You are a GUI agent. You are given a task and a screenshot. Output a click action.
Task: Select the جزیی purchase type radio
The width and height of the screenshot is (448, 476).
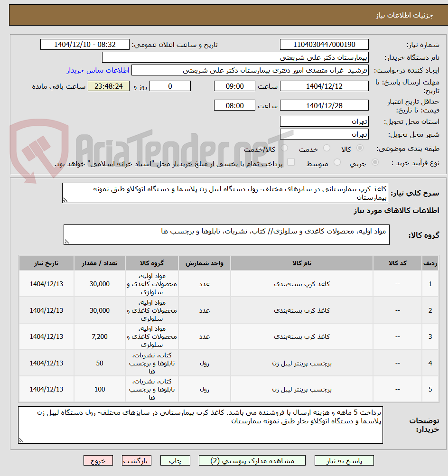[375, 162]
